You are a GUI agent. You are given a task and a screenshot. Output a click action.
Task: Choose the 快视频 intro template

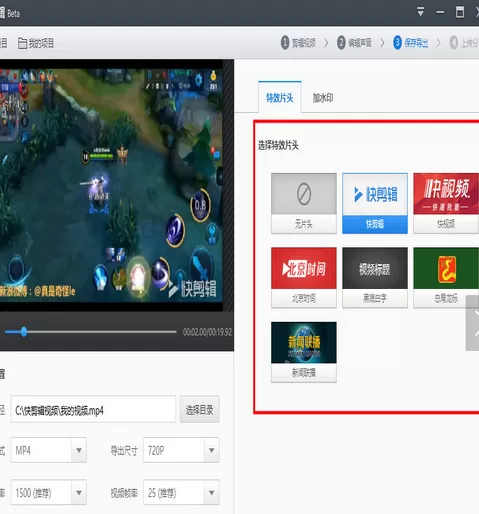coord(446,203)
